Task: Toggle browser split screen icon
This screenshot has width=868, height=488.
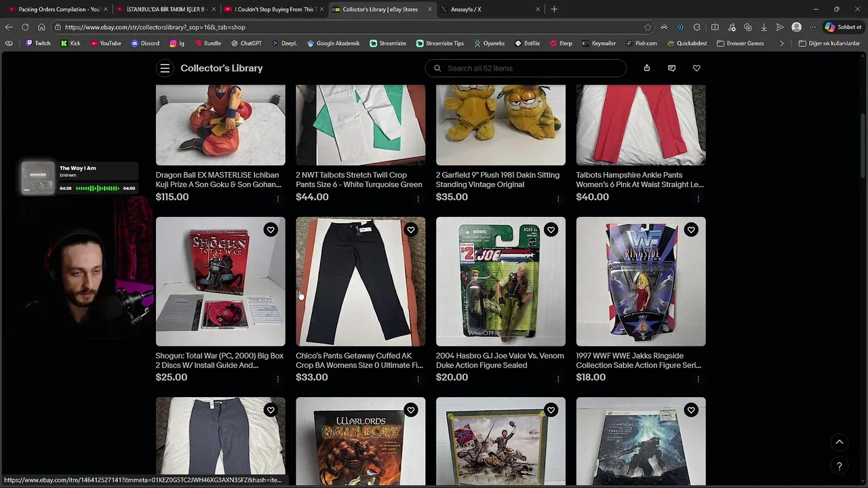Action: pos(715,27)
